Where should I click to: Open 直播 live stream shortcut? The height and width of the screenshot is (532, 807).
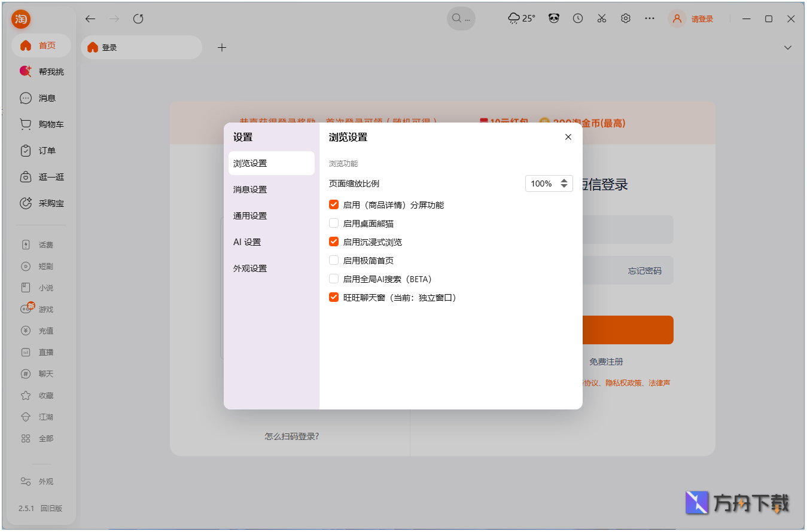click(x=38, y=352)
